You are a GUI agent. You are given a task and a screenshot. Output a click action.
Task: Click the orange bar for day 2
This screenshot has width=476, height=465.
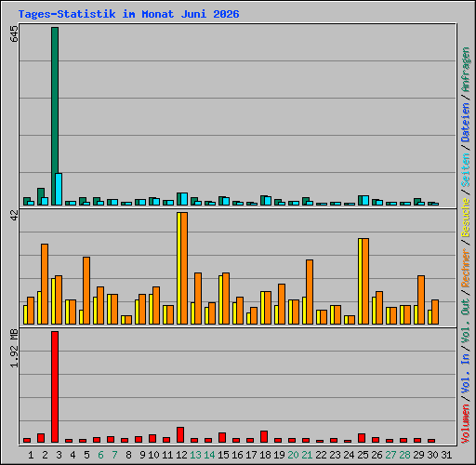click(45, 284)
